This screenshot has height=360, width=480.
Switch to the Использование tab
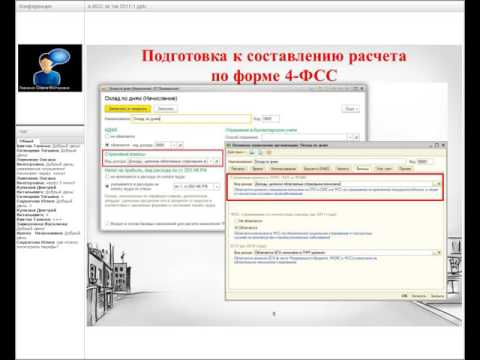pos(283,169)
